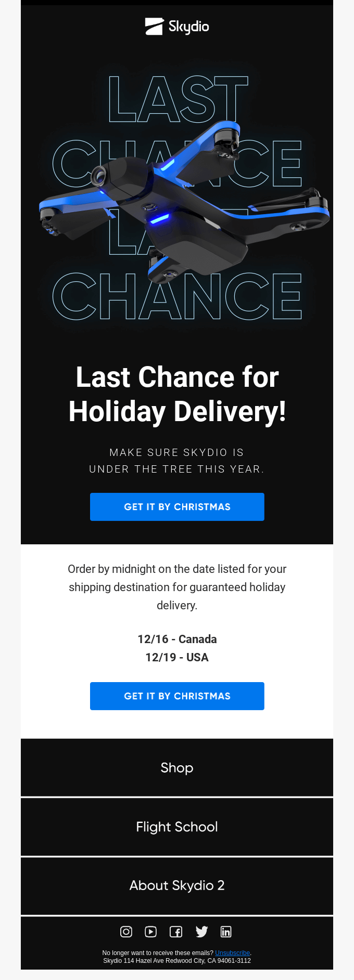This screenshot has height=980, width=354.
Task: Click the Facebook icon in the footer
Action: (176, 932)
